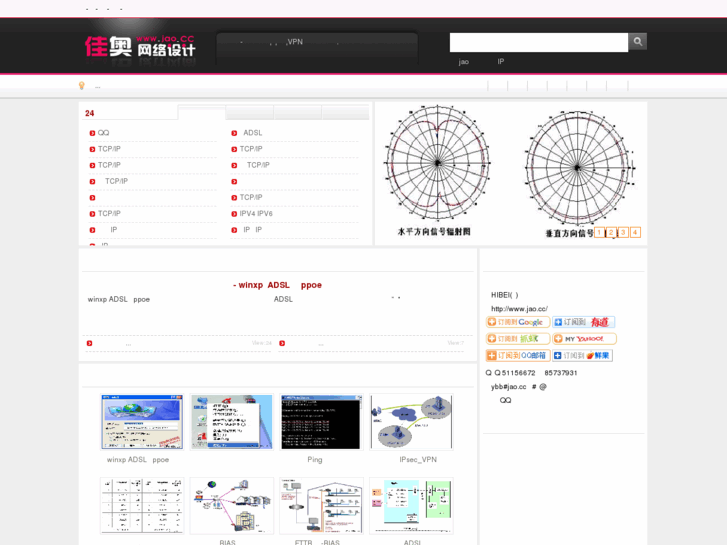727x545 pixels.
Task: Open red article title 'winxp ADSL ppoe'
Action: point(277,285)
